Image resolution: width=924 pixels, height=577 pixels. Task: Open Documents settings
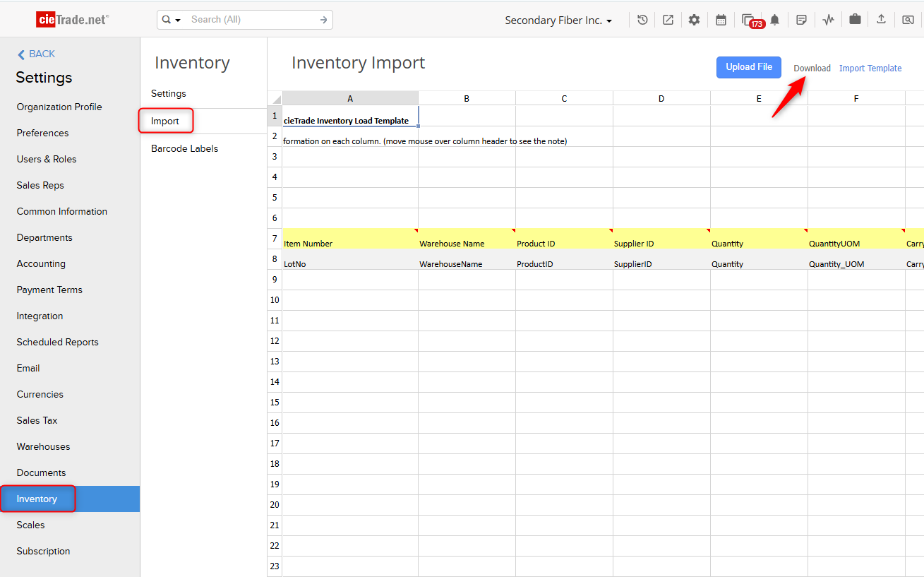[x=42, y=472]
